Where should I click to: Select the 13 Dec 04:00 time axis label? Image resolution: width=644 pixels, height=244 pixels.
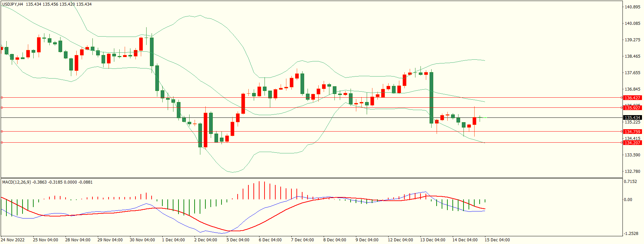coord(432,240)
